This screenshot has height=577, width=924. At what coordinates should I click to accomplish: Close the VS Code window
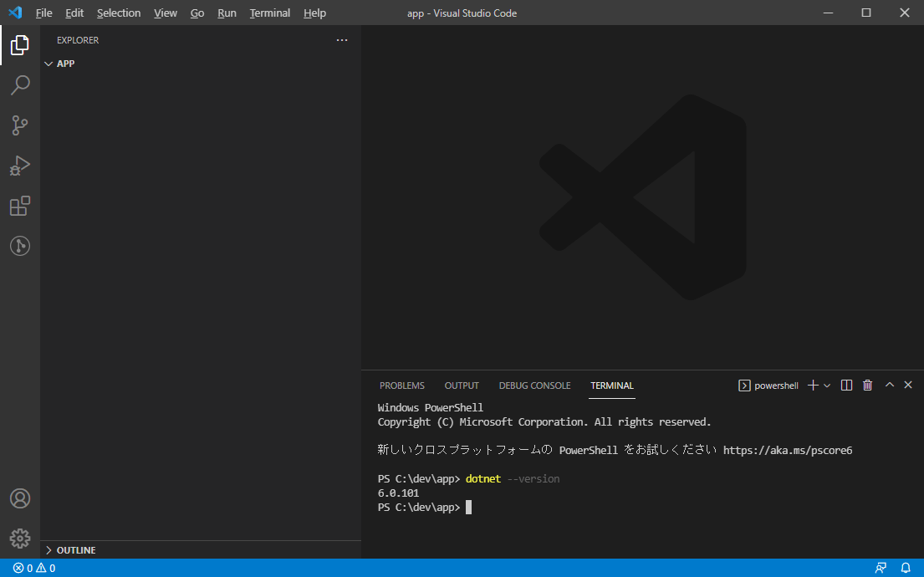pyautogui.click(x=905, y=13)
